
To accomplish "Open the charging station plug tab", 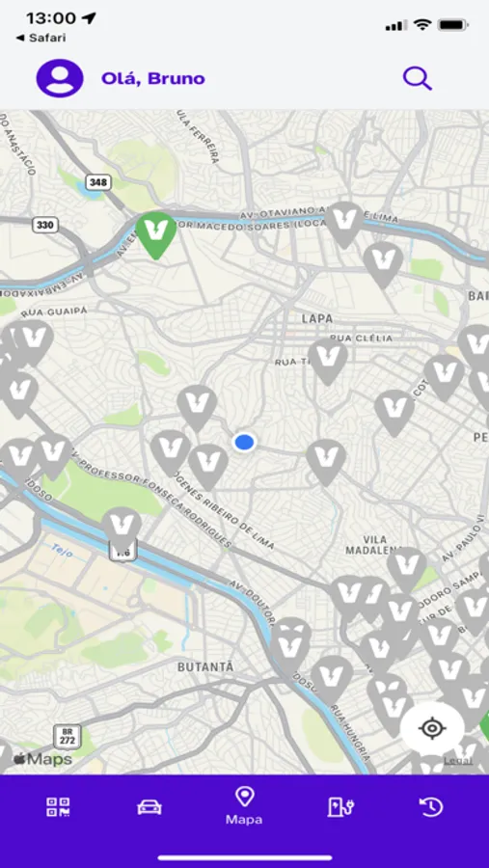I will 340,807.
